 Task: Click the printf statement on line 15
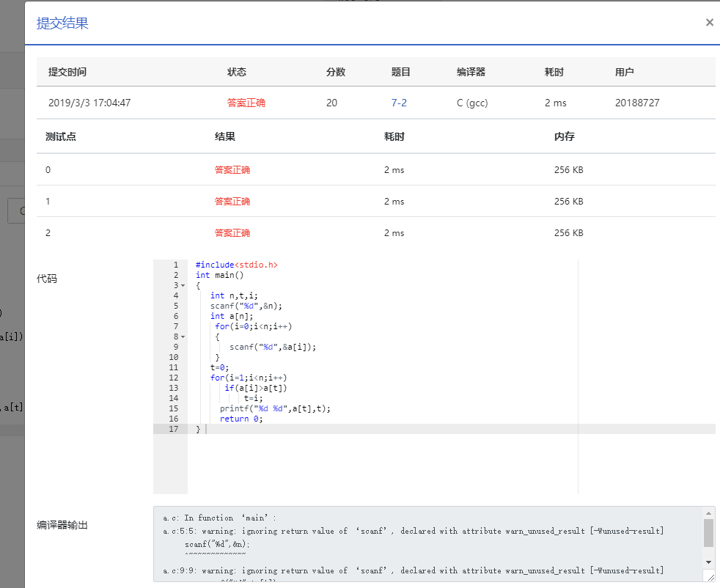275,408
